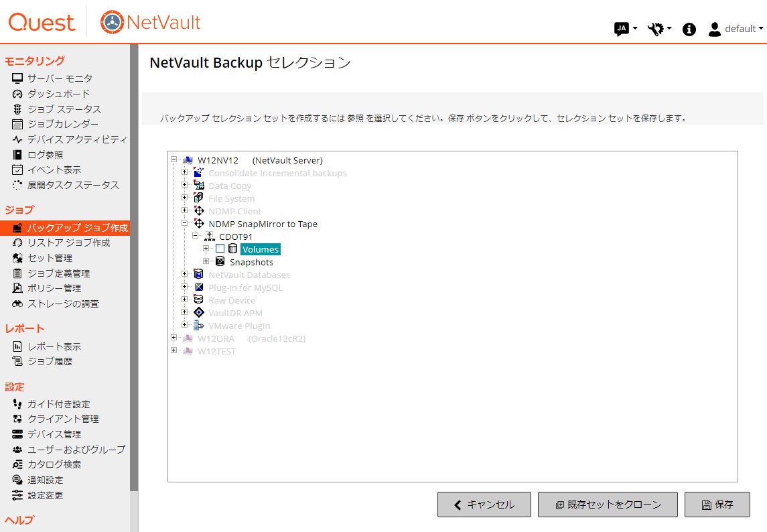Viewport: 767px width, 532px height.
Task: Click the ログ参照 book icon
Action: (17, 155)
